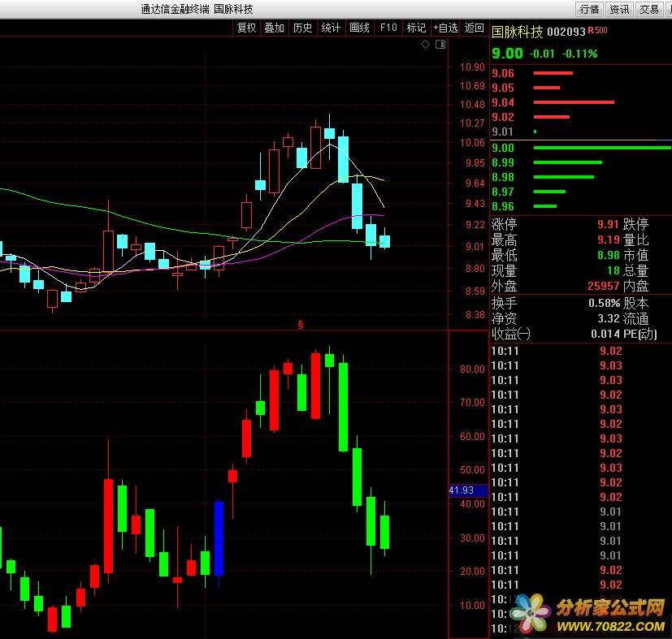The width and height of the screenshot is (672, 639).
Task: Toggle the side panel icon beside the diamond
Action: (x=440, y=44)
